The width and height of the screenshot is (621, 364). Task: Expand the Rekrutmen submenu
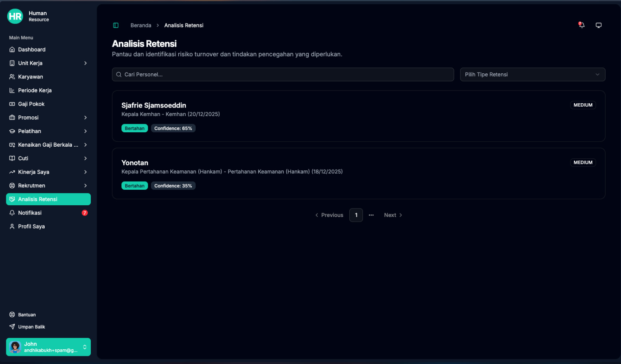85,185
